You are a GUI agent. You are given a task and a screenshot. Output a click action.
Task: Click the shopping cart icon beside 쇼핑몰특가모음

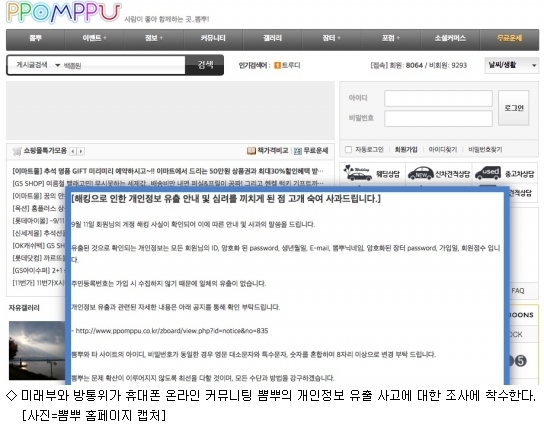click(x=17, y=152)
